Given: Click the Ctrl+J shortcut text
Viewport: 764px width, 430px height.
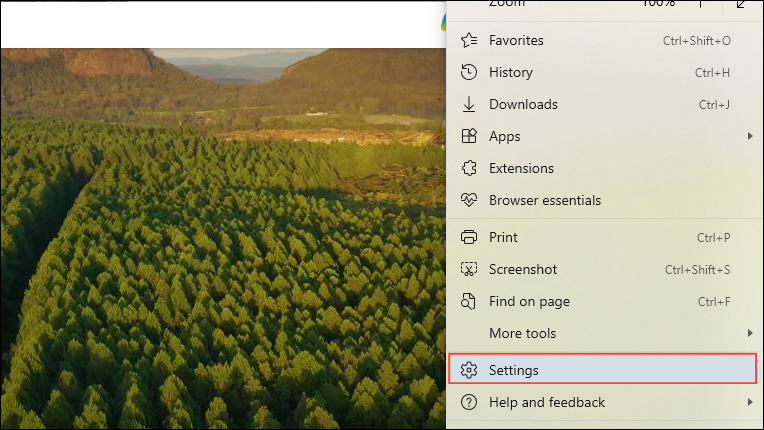Looking at the screenshot, I should [x=714, y=105].
